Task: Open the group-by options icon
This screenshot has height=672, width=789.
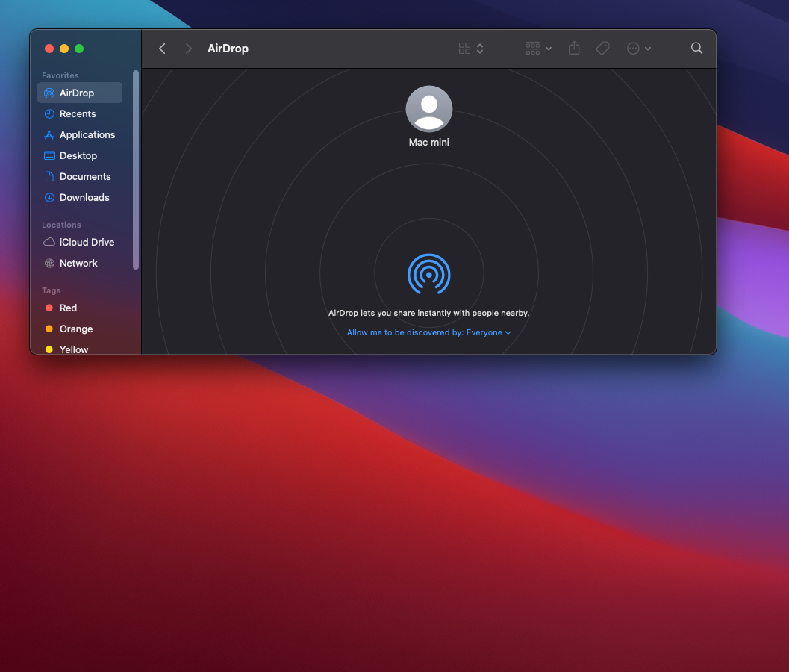Action: pos(533,49)
